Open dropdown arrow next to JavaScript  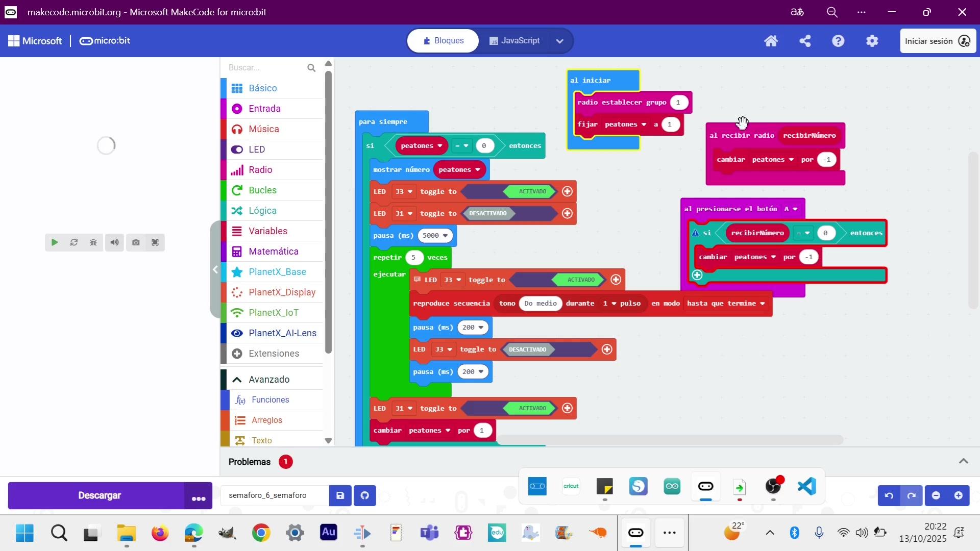tap(559, 41)
